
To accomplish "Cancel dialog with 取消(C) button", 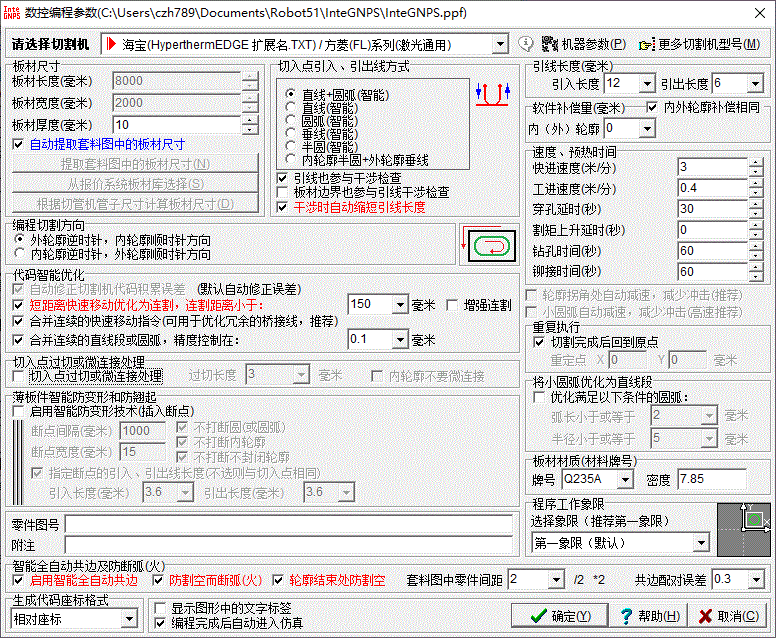I will click(728, 616).
